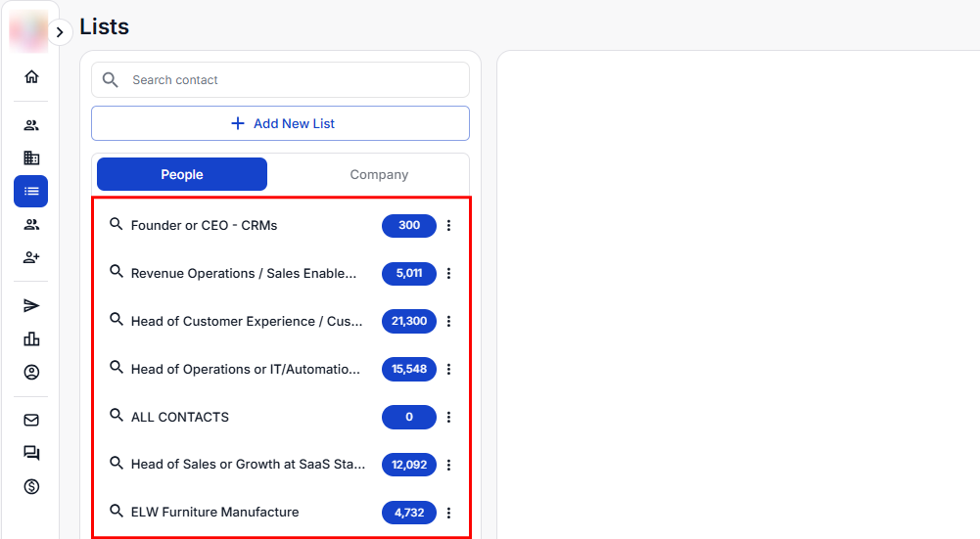Screen dimensions: 980x539
Task: Open options menu for Founder or CEO - CRMs
Action: click(x=449, y=226)
